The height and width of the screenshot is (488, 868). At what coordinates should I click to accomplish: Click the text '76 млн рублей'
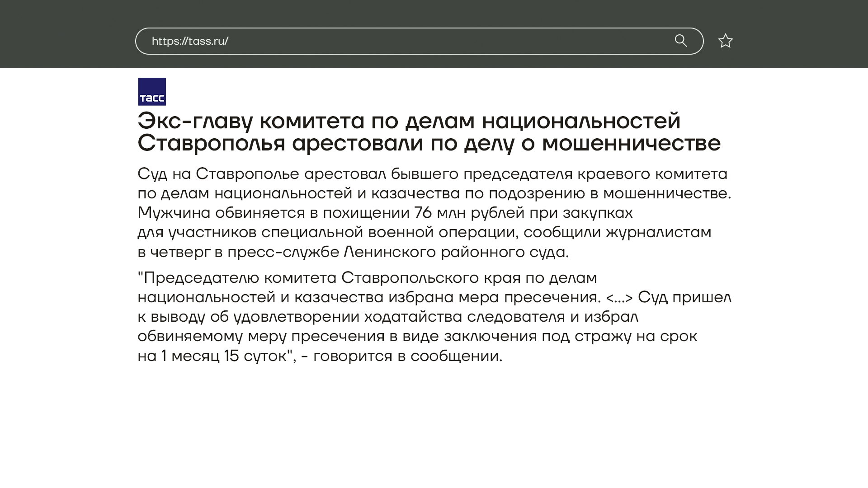[x=469, y=213]
